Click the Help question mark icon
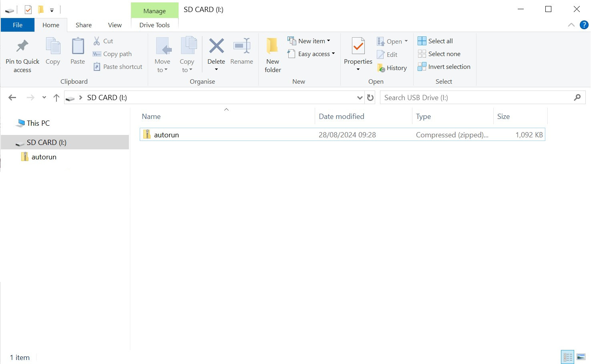The width and height of the screenshot is (591, 364). pos(584,25)
